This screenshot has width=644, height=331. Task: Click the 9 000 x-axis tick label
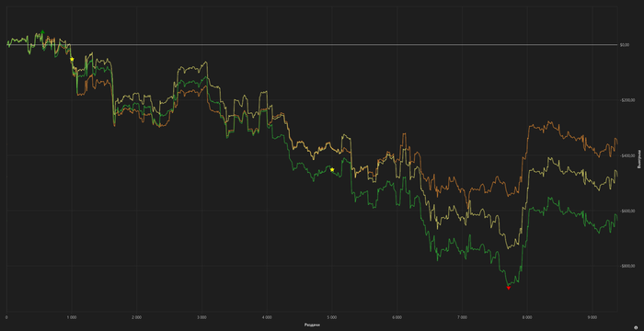point(592,317)
